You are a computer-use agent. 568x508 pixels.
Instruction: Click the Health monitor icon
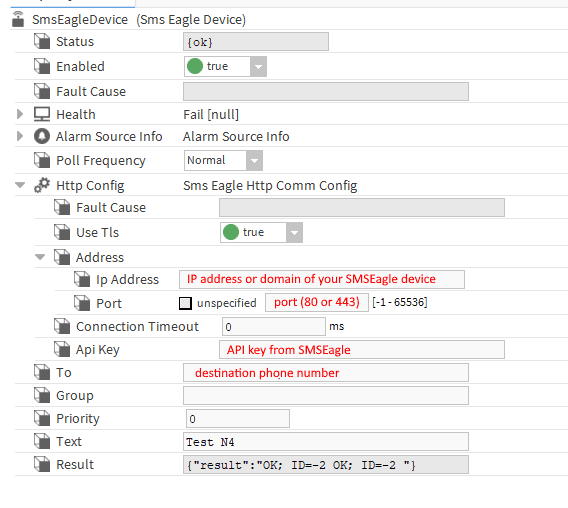point(42,114)
